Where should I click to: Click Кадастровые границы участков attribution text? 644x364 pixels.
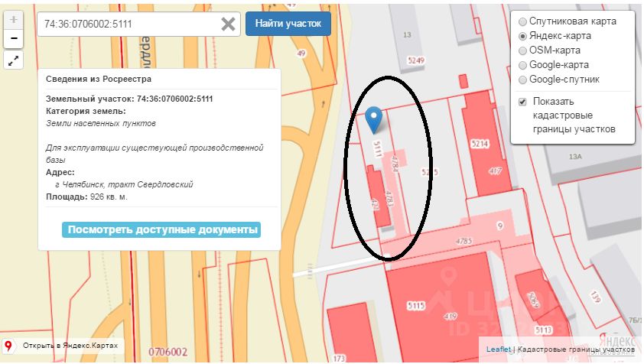pos(576,349)
